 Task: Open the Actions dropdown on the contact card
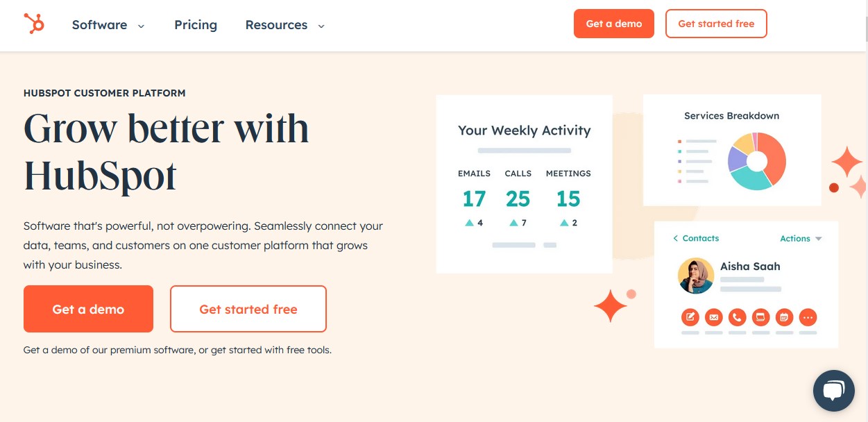[801, 238]
